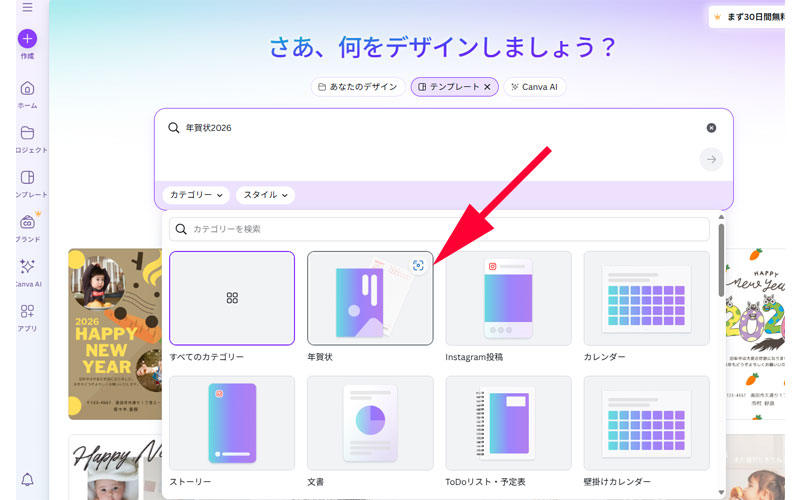Choose the 年賀状 category thumbnail

pos(370,298)
